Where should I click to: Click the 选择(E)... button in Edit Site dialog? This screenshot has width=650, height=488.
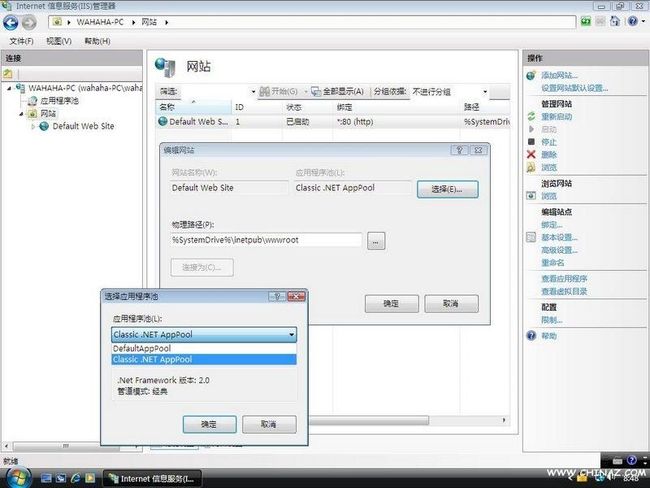tap(447, 189)
